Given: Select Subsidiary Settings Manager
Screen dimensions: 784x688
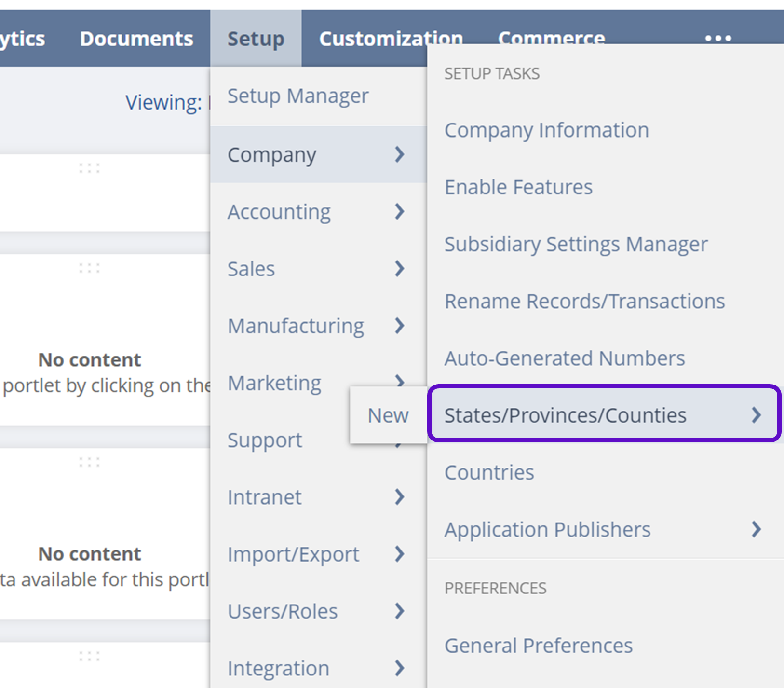Looking at the screenshot, I should pyautogui.click(x=576, y=244).
